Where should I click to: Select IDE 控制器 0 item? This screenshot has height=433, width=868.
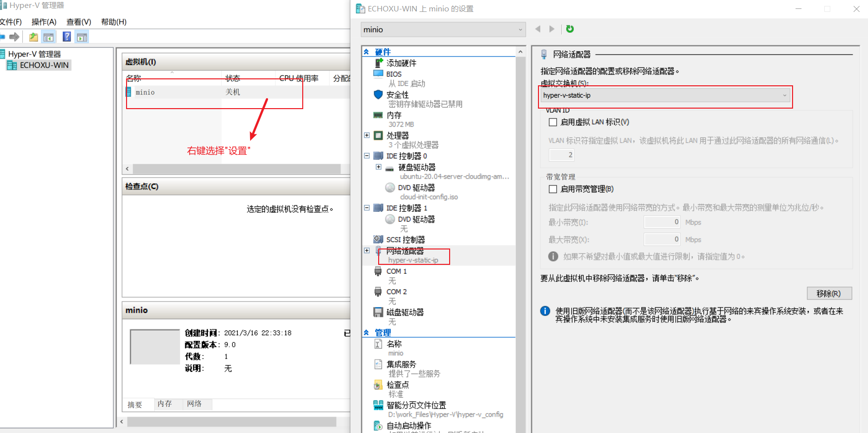(x=406, y=156)
